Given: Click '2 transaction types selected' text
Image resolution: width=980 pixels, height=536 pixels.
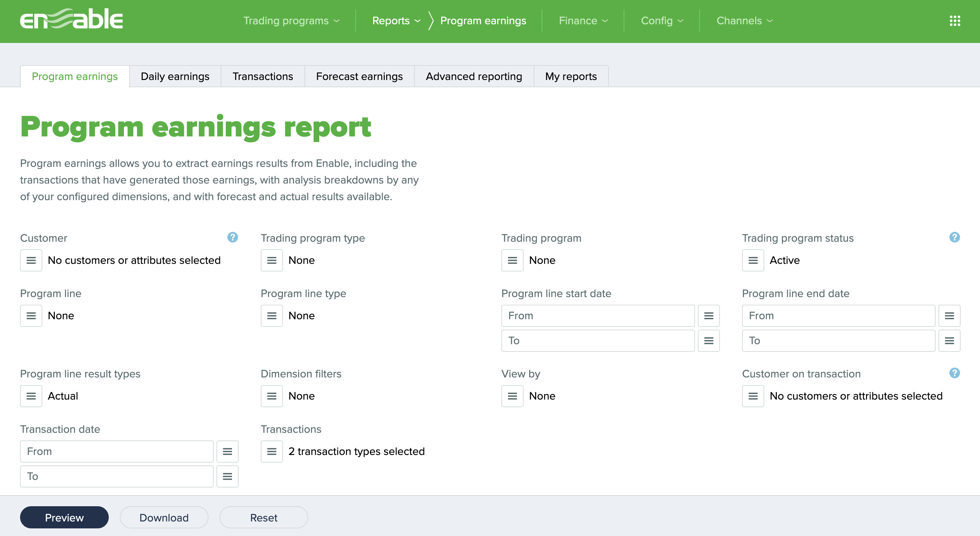Looking at the screenshot, I should click(x=356, y=452).
